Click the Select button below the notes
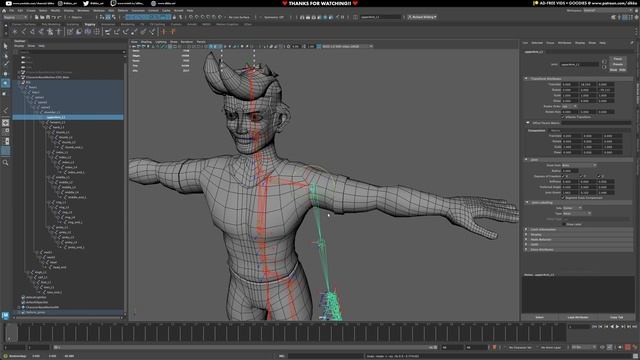The height and width of the screenshot is (360, 640). 540,317
